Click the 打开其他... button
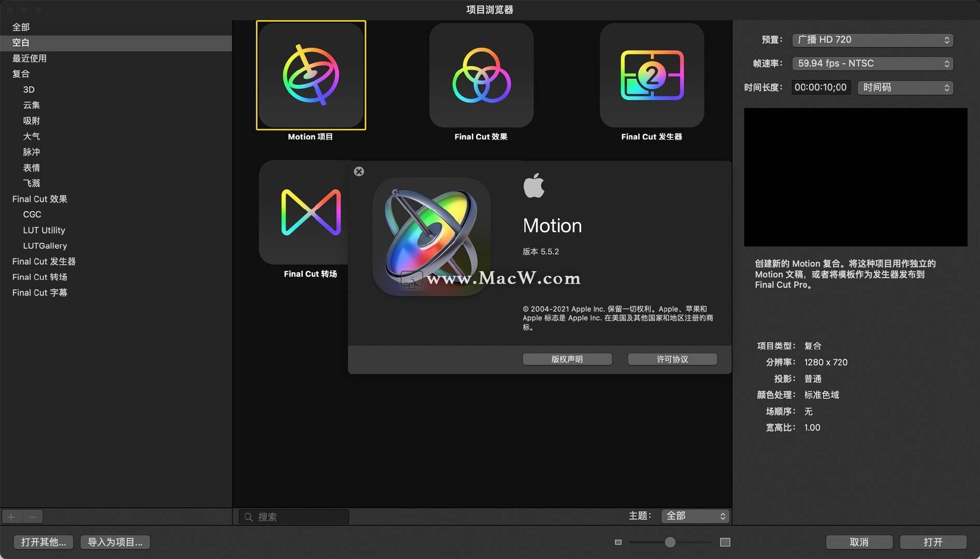Viewport: 980px width, 559px height. [44, 542]
